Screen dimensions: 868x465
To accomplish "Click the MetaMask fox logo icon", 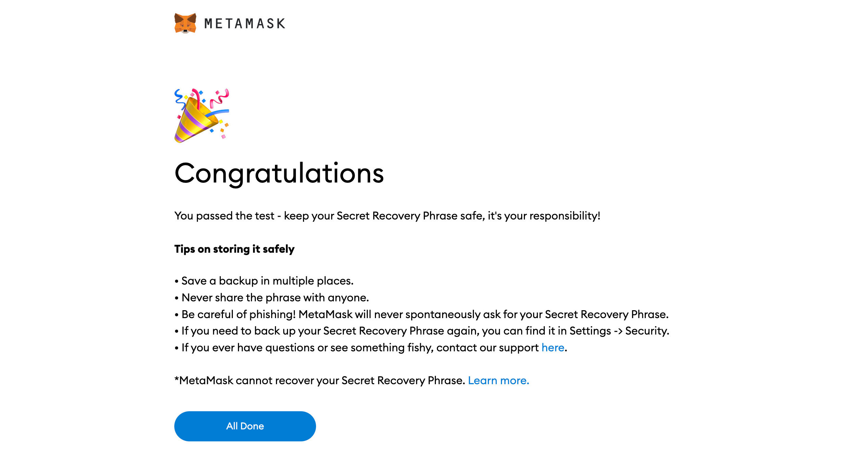I will pos(185,23).
